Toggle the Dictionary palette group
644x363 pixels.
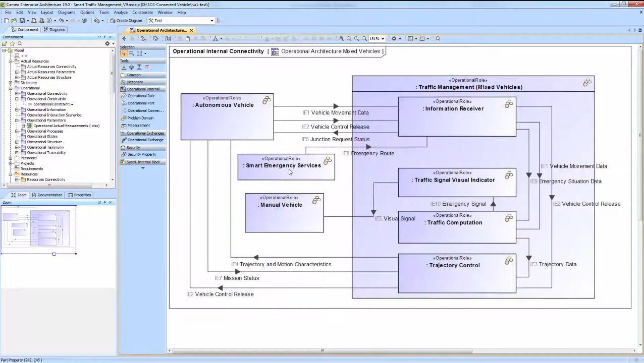143,82
